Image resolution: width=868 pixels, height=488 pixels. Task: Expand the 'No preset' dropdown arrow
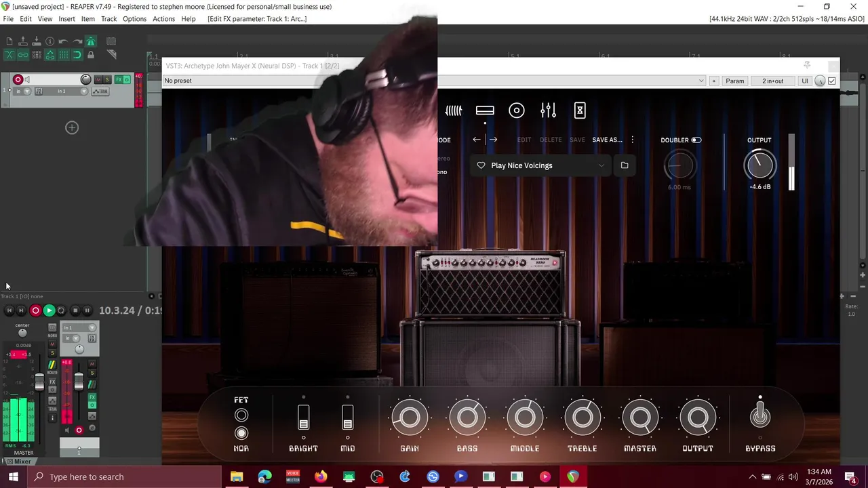[701, 81]
